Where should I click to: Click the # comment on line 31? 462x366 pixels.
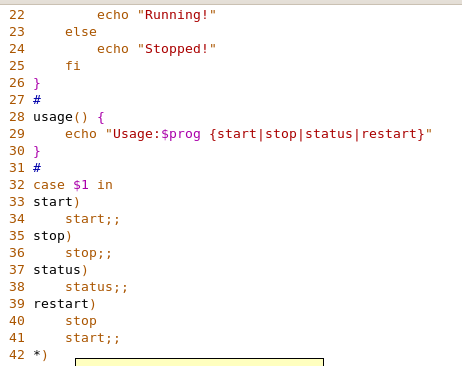[37, 168]
